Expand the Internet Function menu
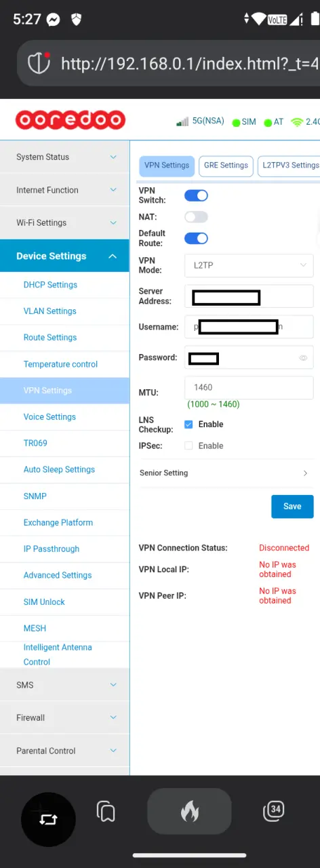 (x=64, y=190)
